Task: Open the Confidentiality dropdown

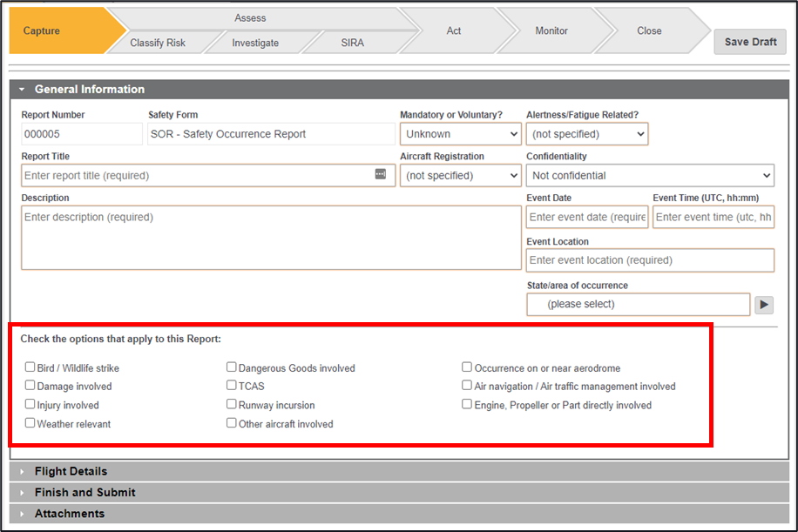Action: 649,175
